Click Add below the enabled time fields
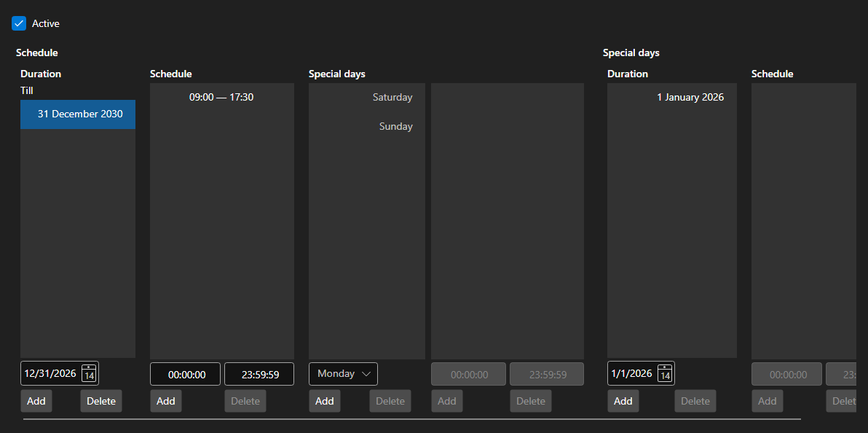Screen dimensions: 868x433 (166, 401)
